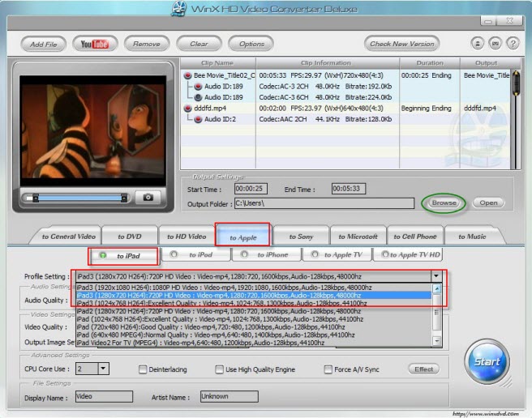Click the application logo in title bar
Image resolution: width=532 pixels, height=418 pixels.
[179, 8]
